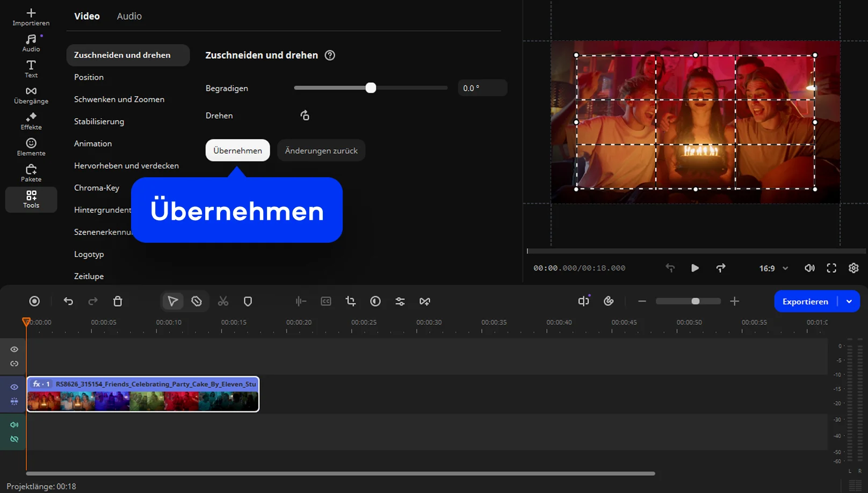The height and width of the screenshot is (493, 868).
Task: Mute the audio track
Action: tap(15, 425)
